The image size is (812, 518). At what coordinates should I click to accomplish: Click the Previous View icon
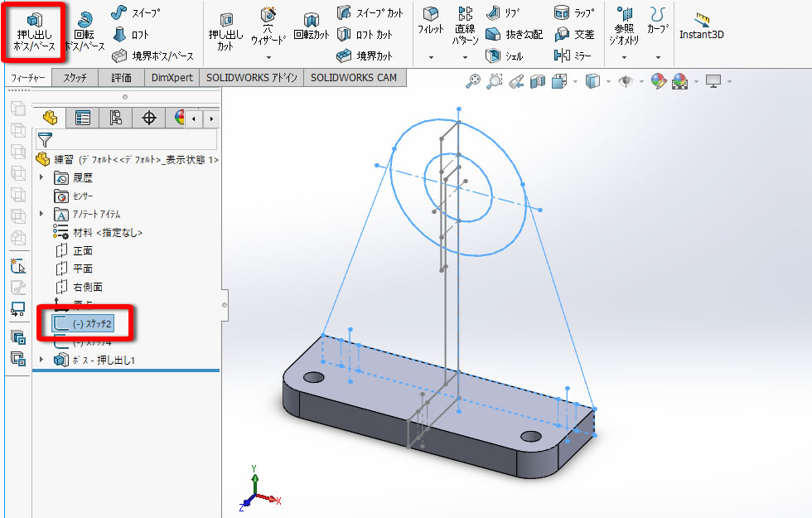[516, 81]
